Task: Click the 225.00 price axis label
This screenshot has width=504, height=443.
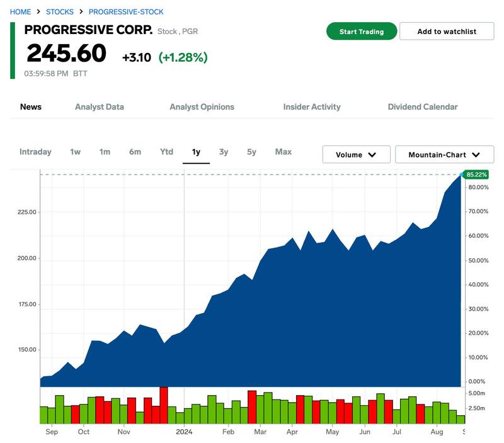Action: point(27,212)
